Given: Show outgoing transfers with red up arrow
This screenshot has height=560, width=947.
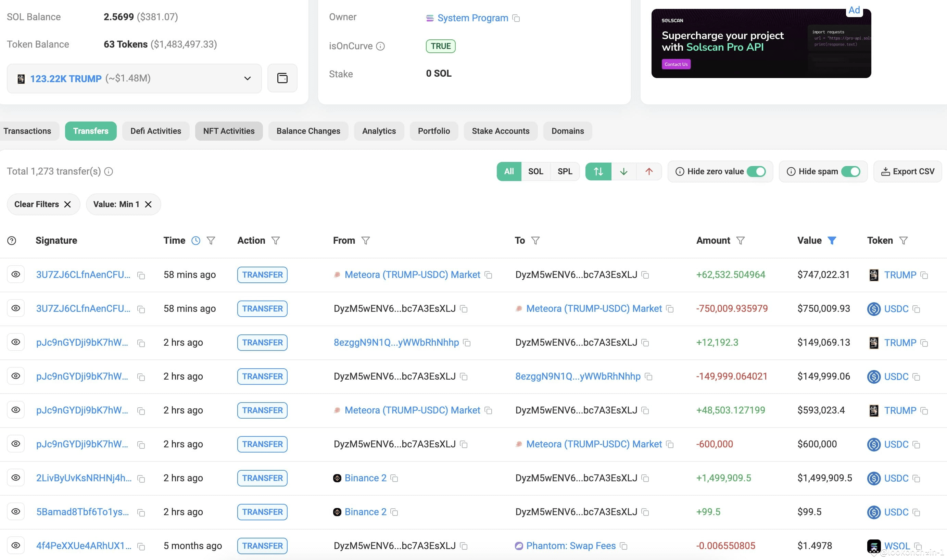Looking at the screenshot, I should point(649,171).
